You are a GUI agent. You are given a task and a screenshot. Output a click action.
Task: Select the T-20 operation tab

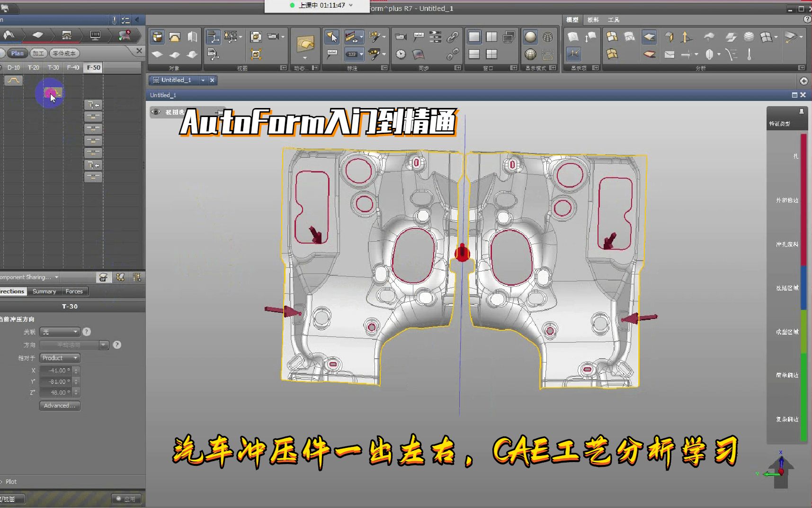[33, 68]
